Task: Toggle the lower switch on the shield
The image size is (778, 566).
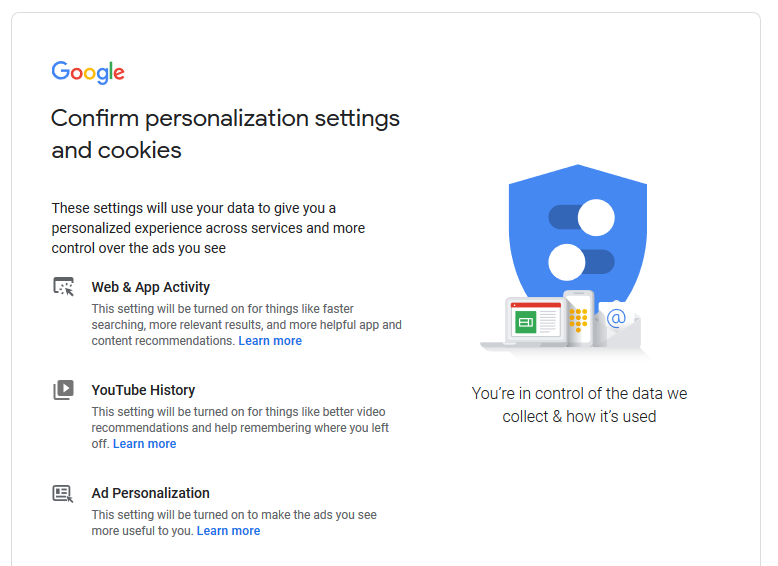Action: point(581,261)
